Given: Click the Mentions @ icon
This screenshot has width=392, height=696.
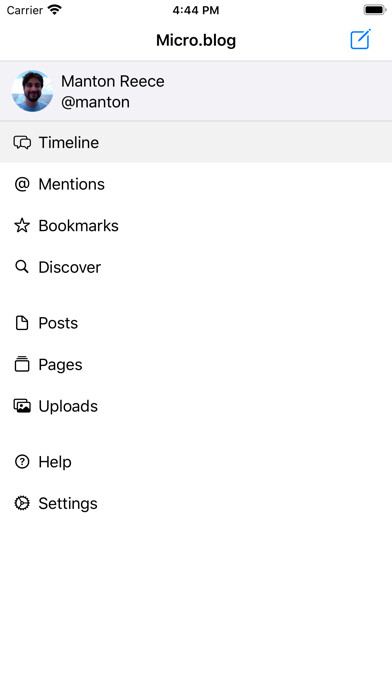Looking at the screenshot, I should tap(22, 184).
